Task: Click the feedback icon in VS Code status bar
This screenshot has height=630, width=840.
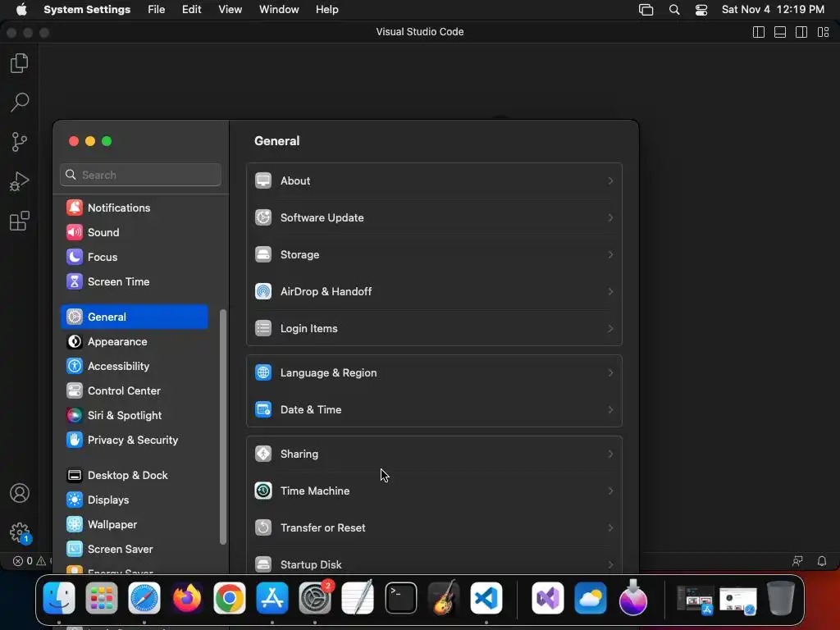Action: click(x=797, y=561)
